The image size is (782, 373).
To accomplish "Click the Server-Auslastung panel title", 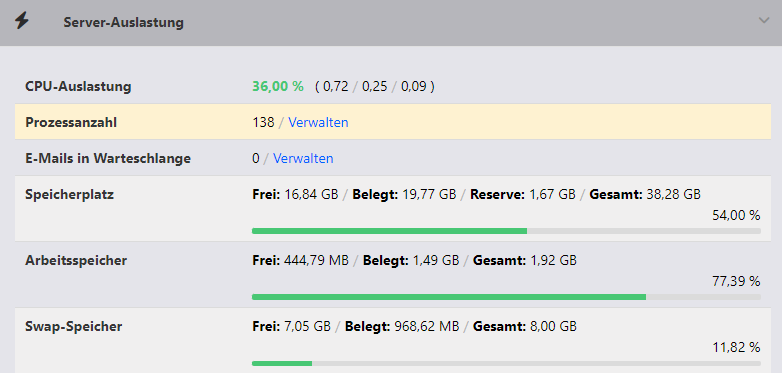I will coord(123,22).
